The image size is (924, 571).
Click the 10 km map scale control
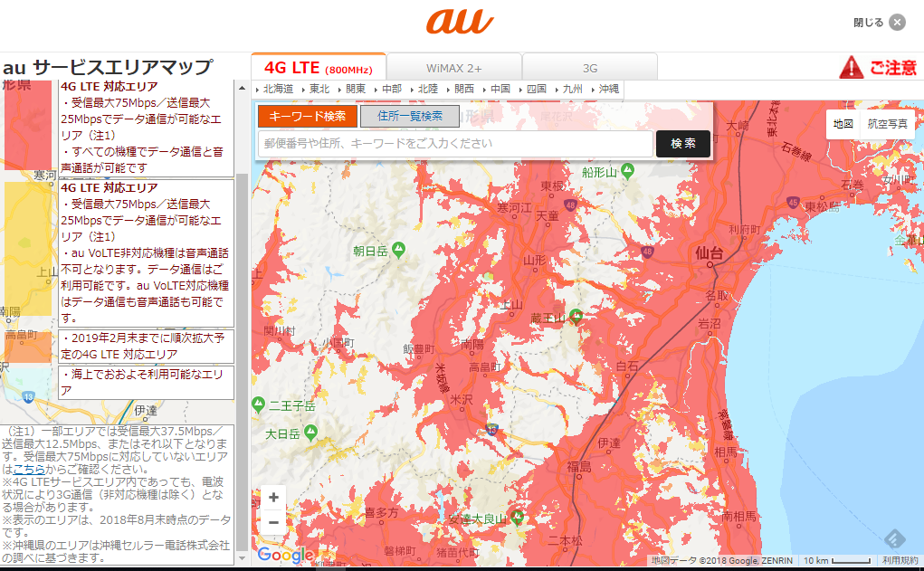coord(837,560)
